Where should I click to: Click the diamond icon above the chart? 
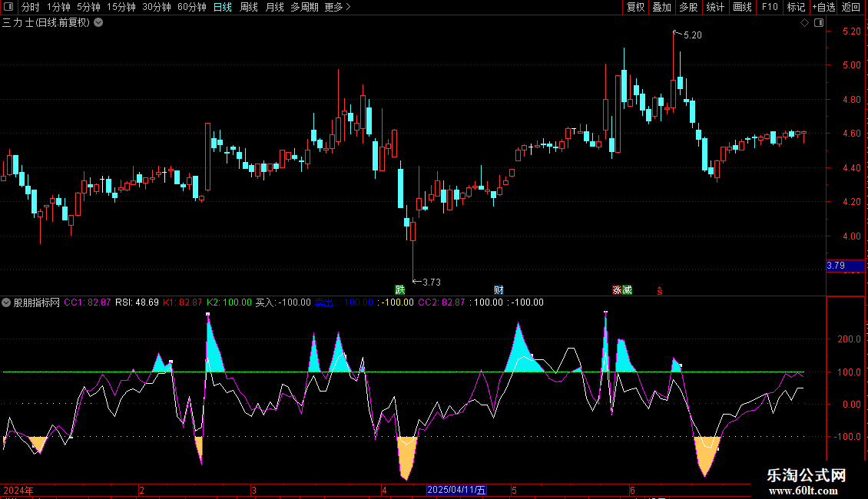804,23
